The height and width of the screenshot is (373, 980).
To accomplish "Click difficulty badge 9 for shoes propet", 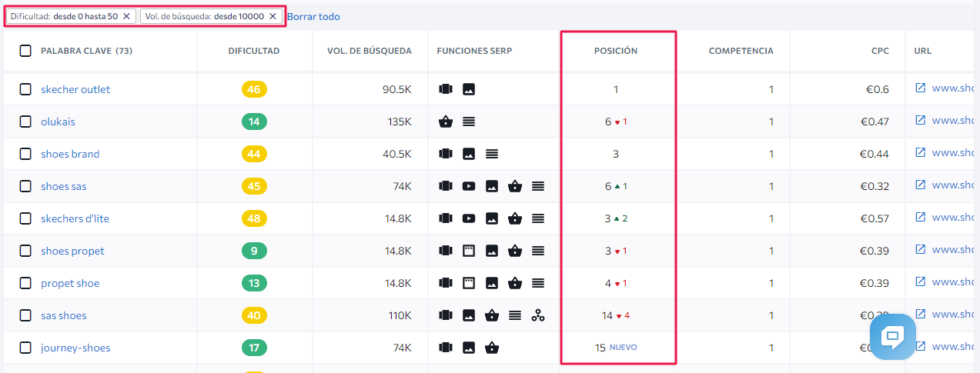I will [x=254, y=251].
